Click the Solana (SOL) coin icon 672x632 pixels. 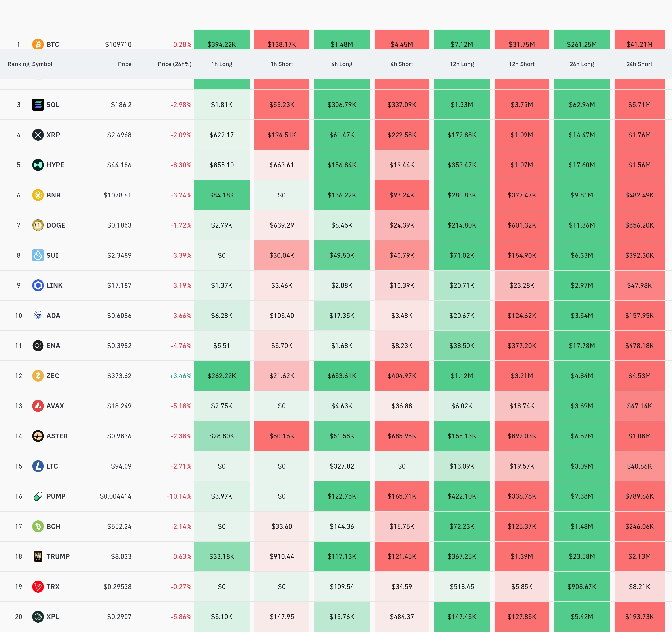[x=38, y=105]
